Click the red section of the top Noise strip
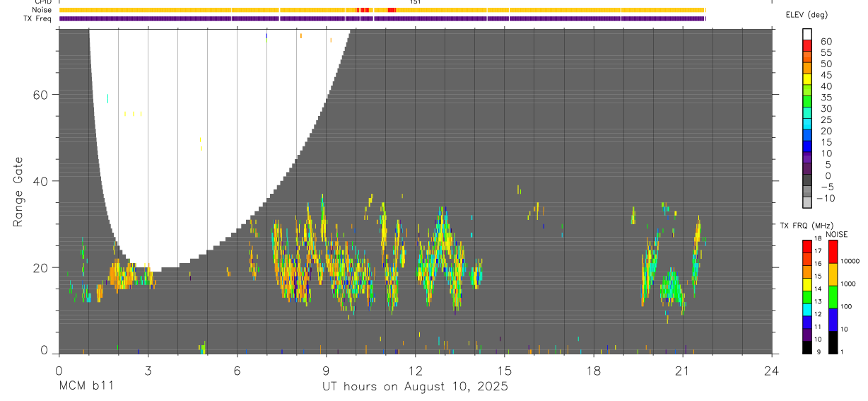 [391, 10]
